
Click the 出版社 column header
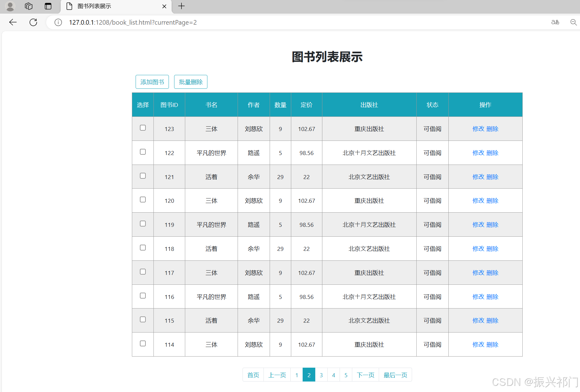click(x=369, y=105)
